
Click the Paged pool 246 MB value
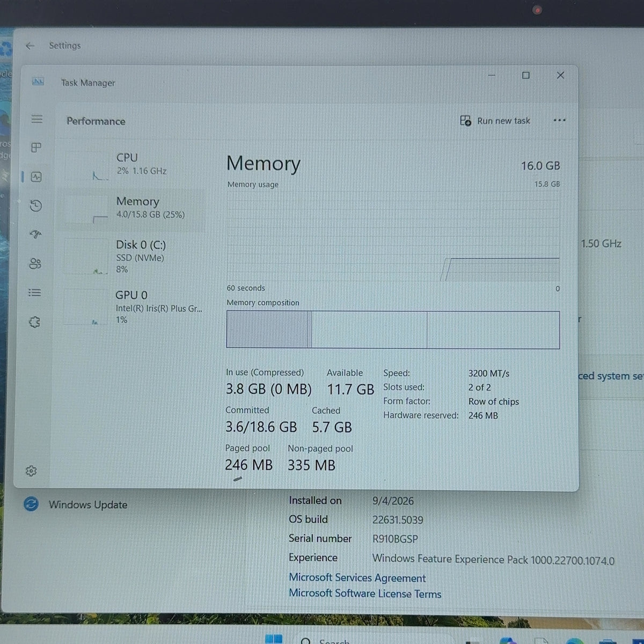tap(248, 465)
